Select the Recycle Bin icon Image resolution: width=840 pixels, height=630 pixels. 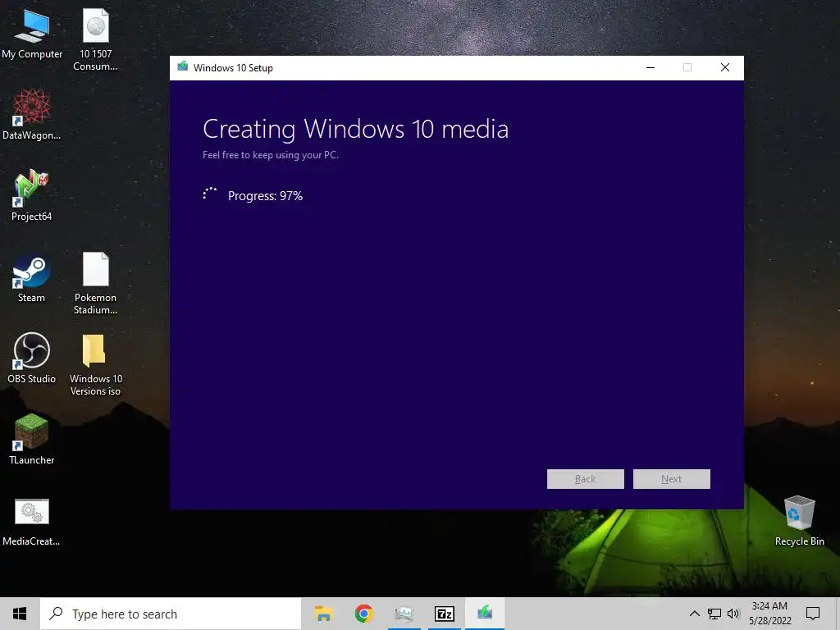point(799,521)
